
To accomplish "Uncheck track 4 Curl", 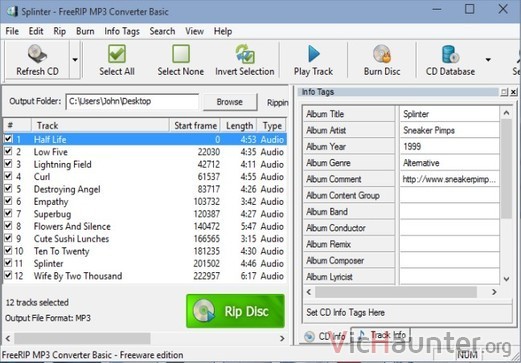I will (x=8, y=176).
